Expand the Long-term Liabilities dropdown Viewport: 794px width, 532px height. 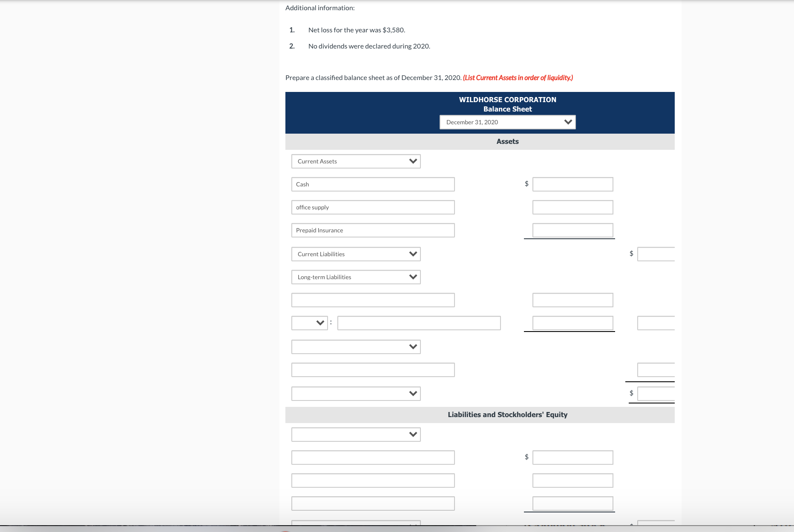coord(356,277)
